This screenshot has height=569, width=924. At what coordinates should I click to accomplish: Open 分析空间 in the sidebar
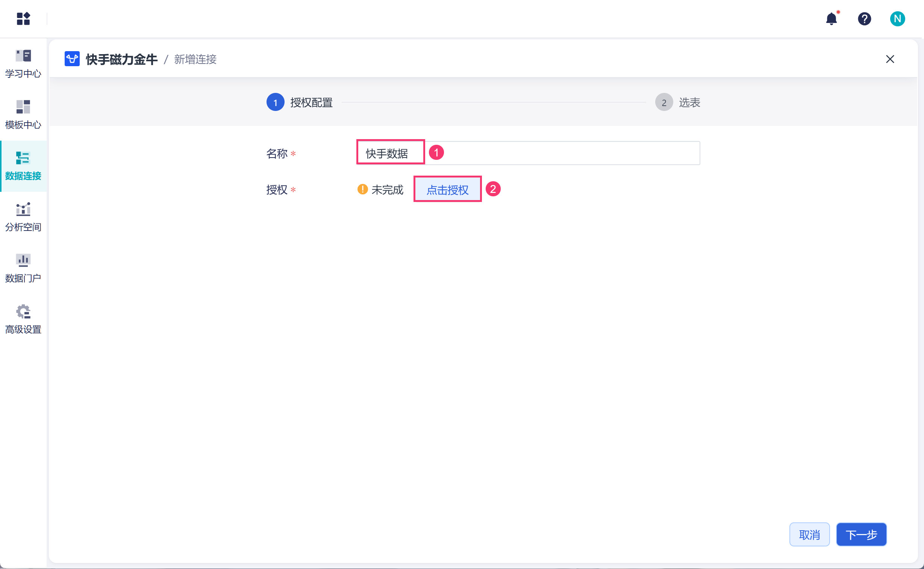(x=23, y=217)
